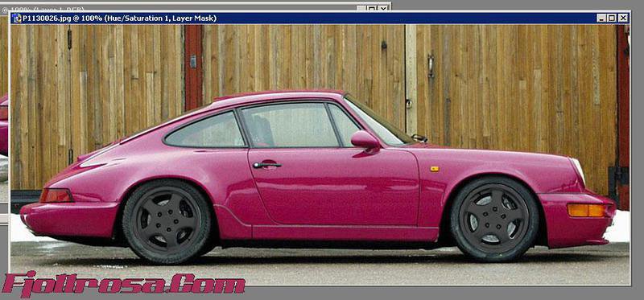
Task: Click the orange front turn signal light
Action: [x=586, y=210]
